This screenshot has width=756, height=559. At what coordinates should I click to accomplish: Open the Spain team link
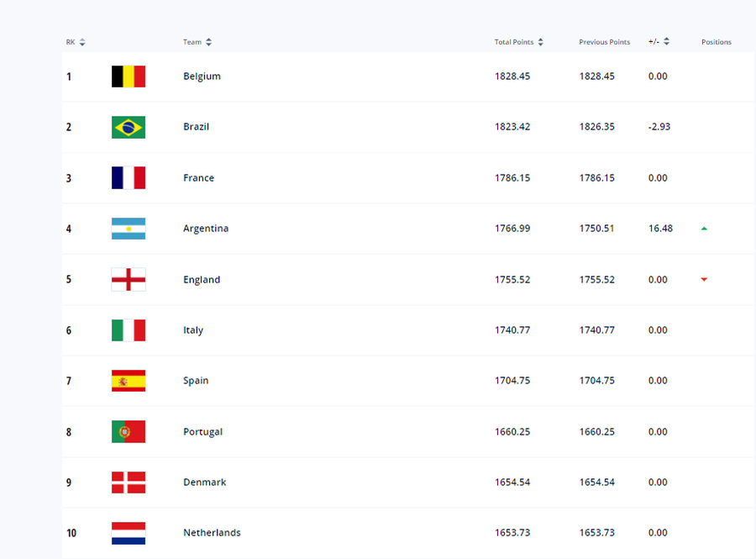pyautogui.click(x=196, y=381)
